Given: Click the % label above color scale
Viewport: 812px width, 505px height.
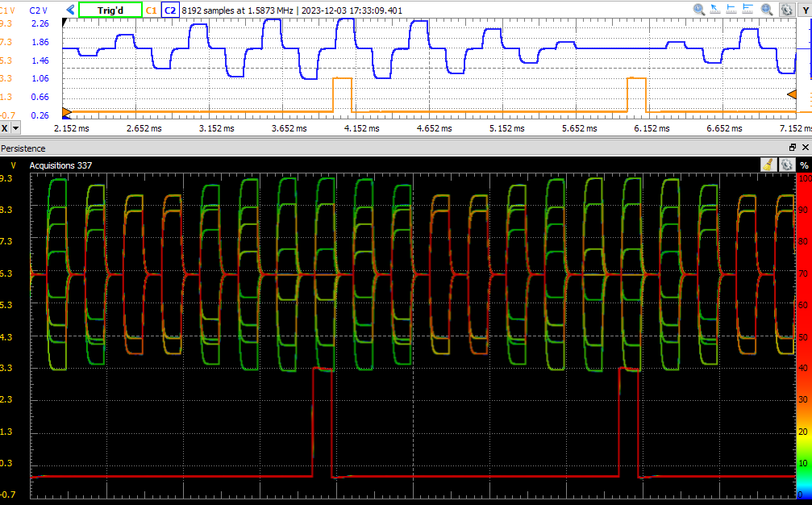Looking at the screenshot, I should [804, 165].
